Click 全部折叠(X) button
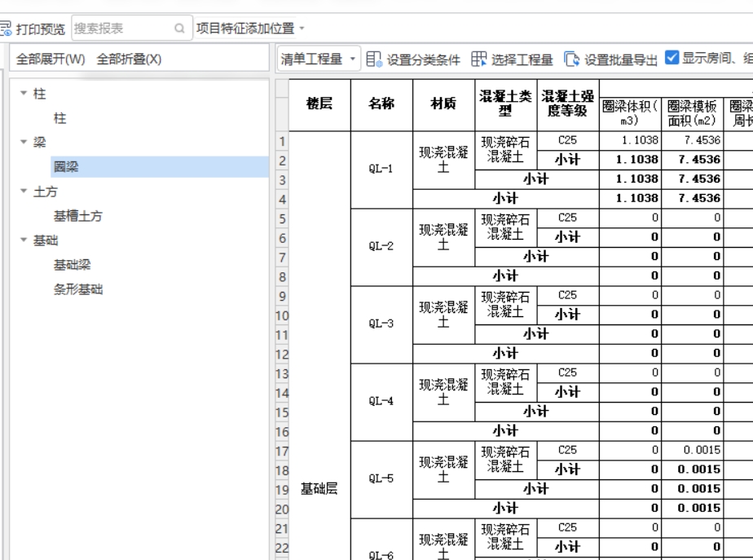753x560 pixels. 129,59
